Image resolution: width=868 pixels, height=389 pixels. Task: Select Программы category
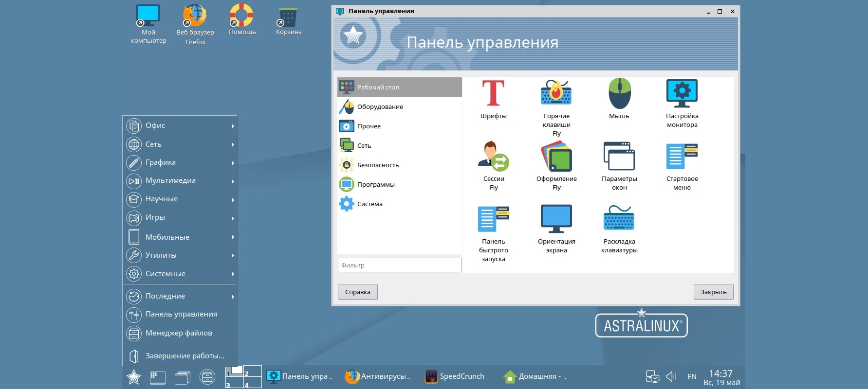tap(399, 184)
